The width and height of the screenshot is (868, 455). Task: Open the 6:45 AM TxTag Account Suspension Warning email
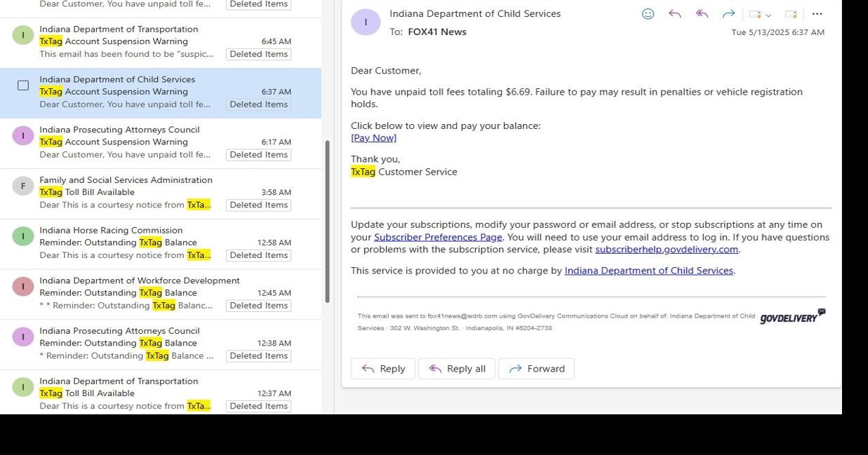pyautogui.click(x=161, y=41)
